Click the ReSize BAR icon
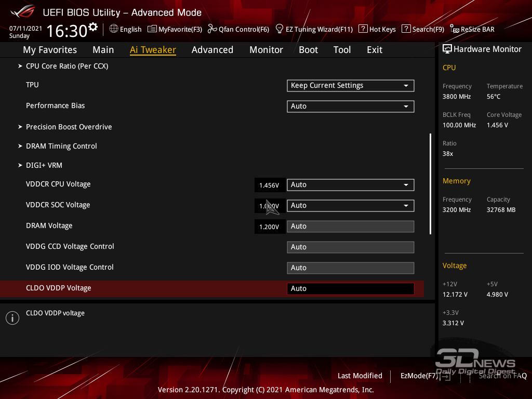The image size is (532, 399). [x=455, y=29]
